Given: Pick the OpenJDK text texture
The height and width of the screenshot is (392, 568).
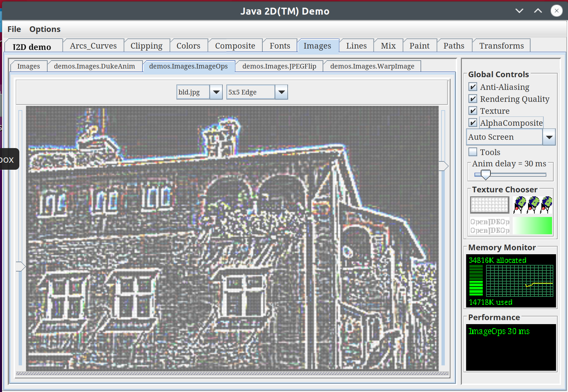Looking at the screenshot, I should click(489, 226).
